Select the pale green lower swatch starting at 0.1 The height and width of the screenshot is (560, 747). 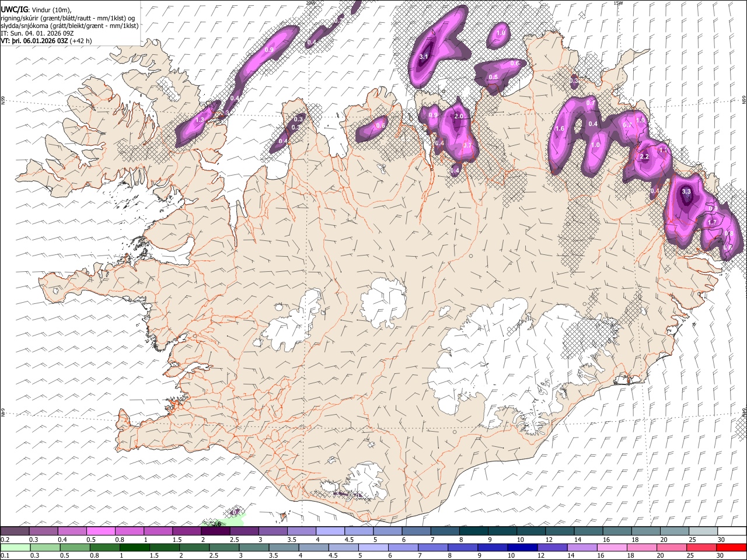pyautogui.click(x=15, y=547)
